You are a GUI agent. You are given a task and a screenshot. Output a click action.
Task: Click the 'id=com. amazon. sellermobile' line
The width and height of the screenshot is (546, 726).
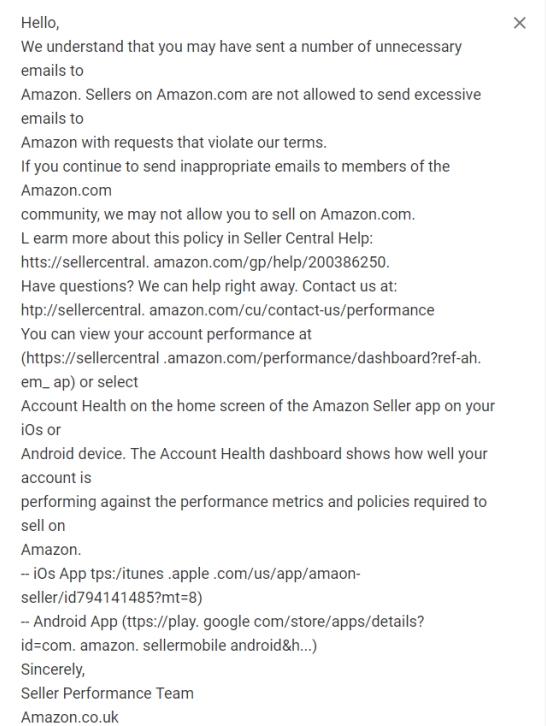[x=169, y=645]
